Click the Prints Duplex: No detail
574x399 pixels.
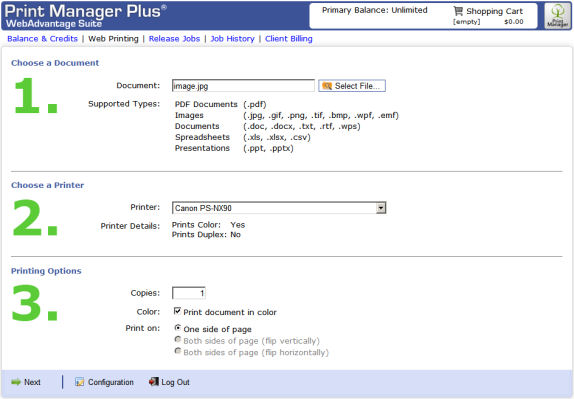[x=206, y=235]
